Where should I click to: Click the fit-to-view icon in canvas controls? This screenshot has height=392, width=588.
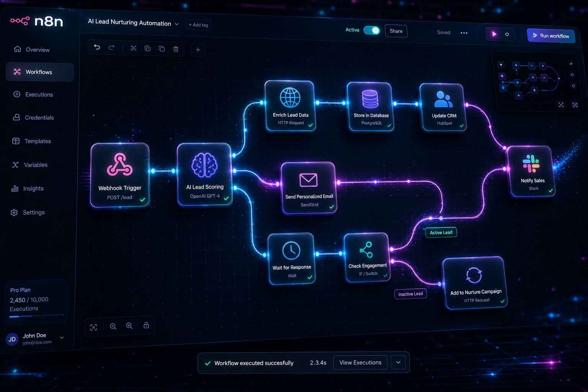[x=94, y=327]
